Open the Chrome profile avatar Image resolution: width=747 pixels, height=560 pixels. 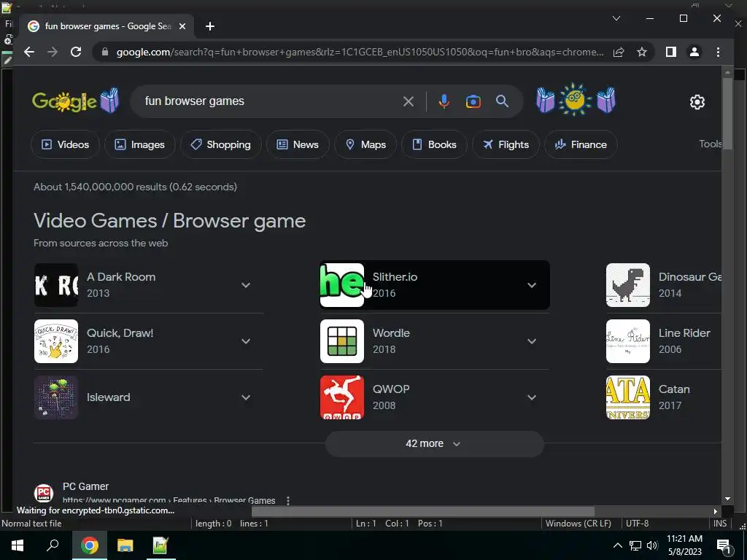[x=694, y=52]
